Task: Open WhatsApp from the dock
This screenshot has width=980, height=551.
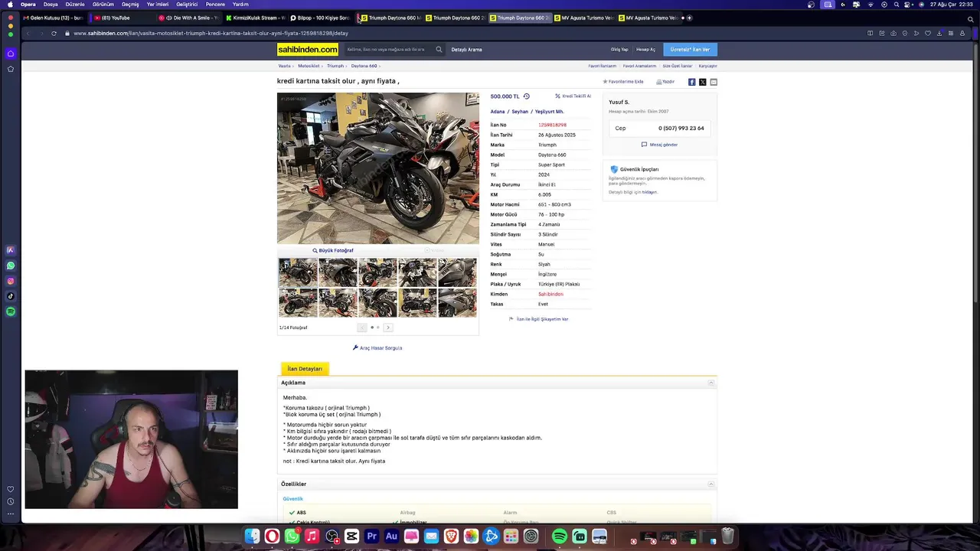Action: point(292,536)
